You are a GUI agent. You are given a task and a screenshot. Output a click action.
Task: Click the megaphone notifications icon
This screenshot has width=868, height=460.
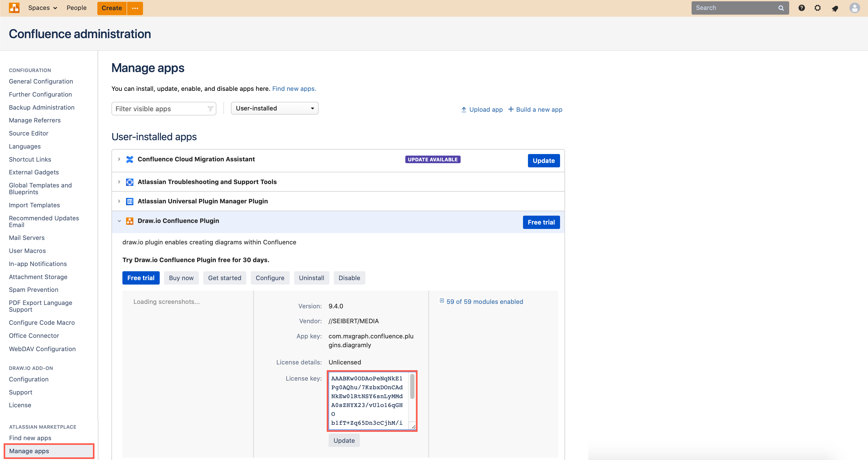pyautogui.click(x=835, y=8)
